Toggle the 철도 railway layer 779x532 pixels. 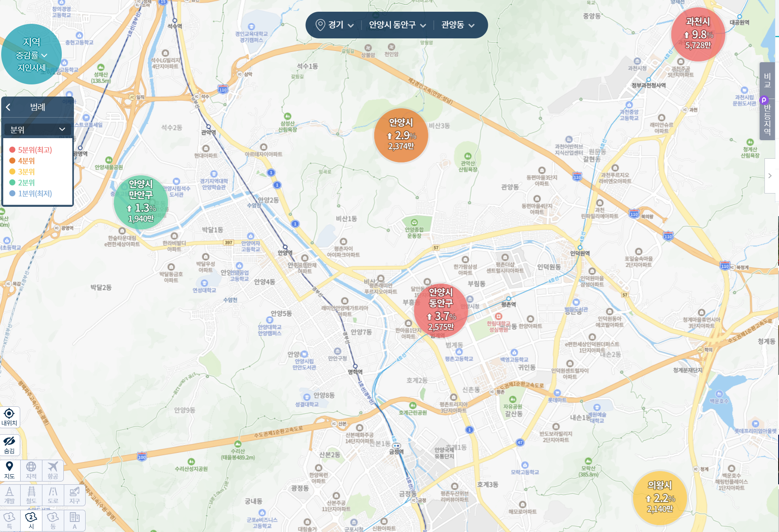[31, 495]
